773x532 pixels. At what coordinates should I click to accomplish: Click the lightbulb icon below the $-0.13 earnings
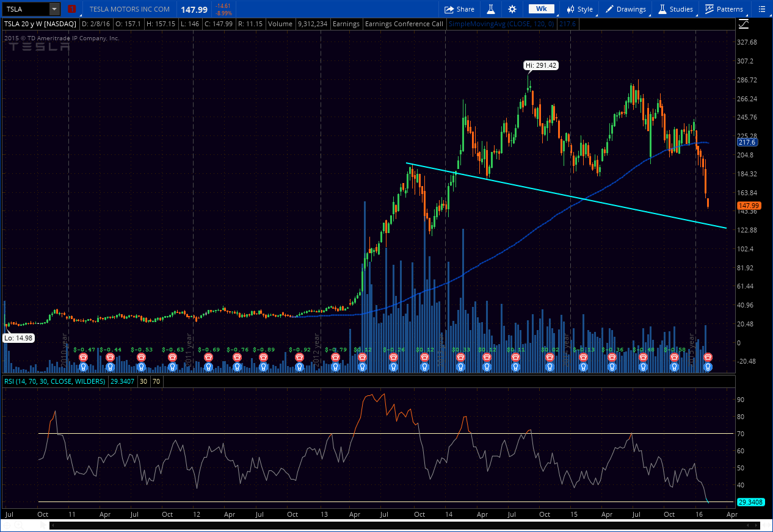click(x=583, y=367)
